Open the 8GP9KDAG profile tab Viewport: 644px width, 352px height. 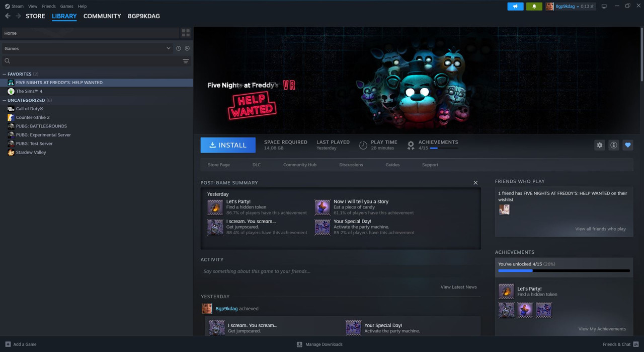click(144, 16)
